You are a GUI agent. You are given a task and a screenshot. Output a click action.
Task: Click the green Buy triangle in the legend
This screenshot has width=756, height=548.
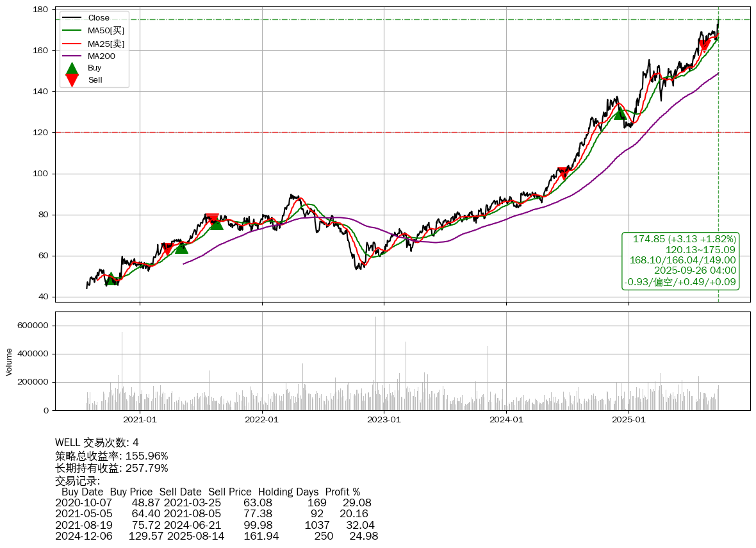(x=72, y=68)
